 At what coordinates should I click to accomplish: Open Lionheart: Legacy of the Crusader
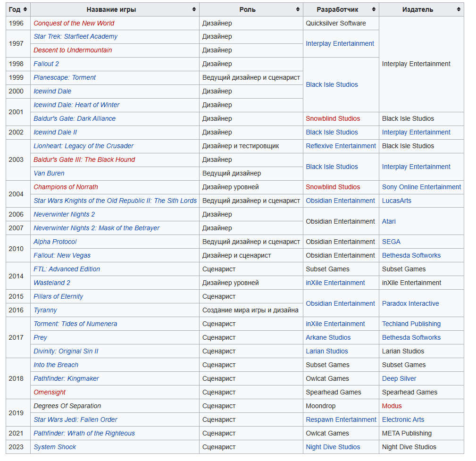click(x=84, y=146)
